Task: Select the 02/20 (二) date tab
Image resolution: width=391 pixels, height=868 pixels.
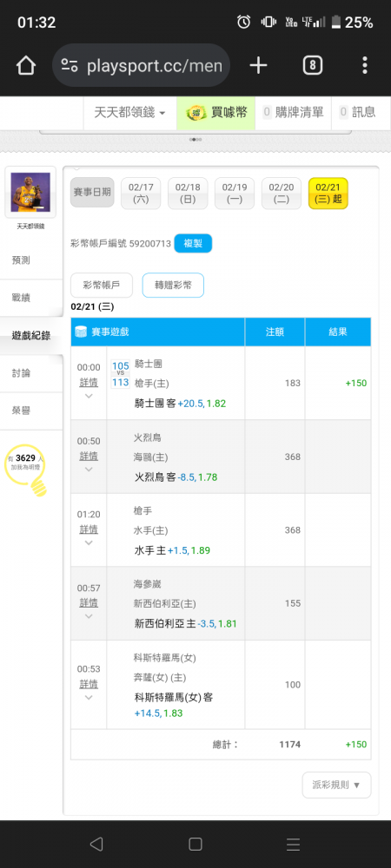Action: [x=282, y=194]
